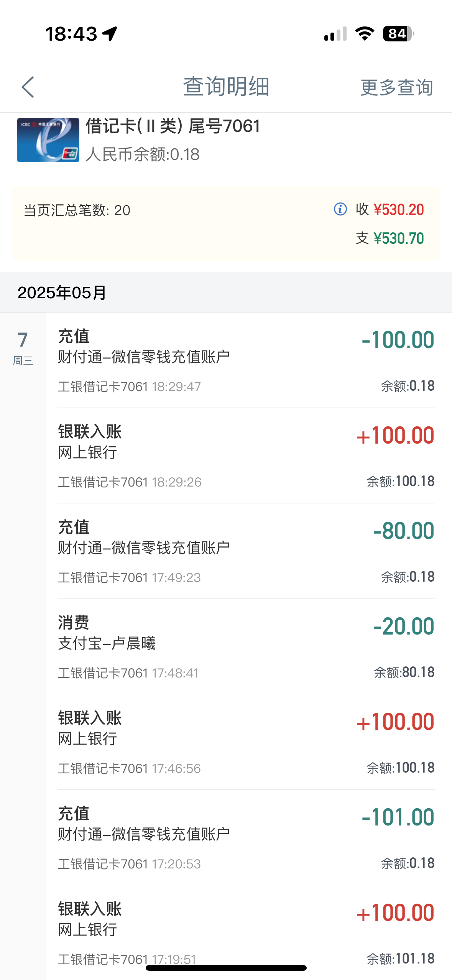Screen dimensions: 452x980
Task: Open the 更多查询 link
Action: (x=397, y=87)
